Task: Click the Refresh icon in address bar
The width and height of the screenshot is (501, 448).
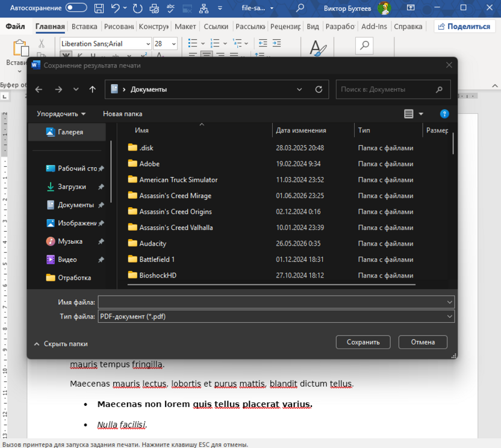Action: coord(319,90)
